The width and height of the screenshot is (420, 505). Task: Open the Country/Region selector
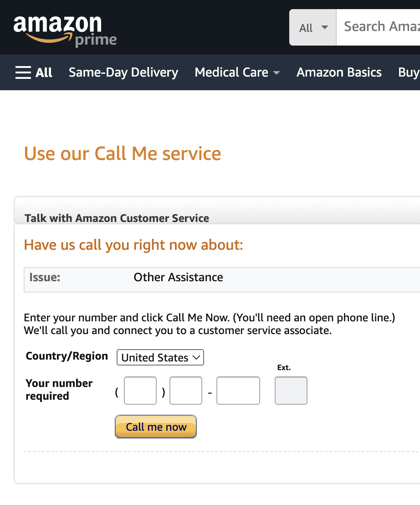[160, 357]
